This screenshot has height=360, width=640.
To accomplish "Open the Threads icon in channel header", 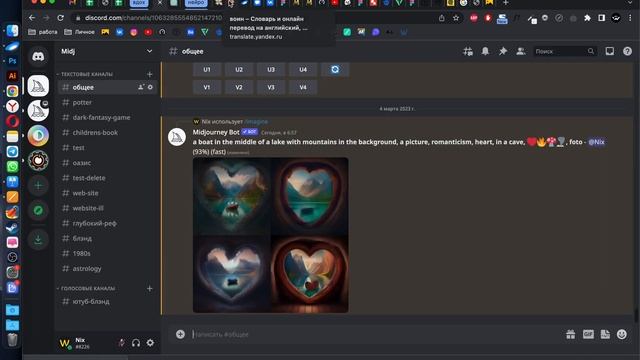I will click(x=468, y=51).
